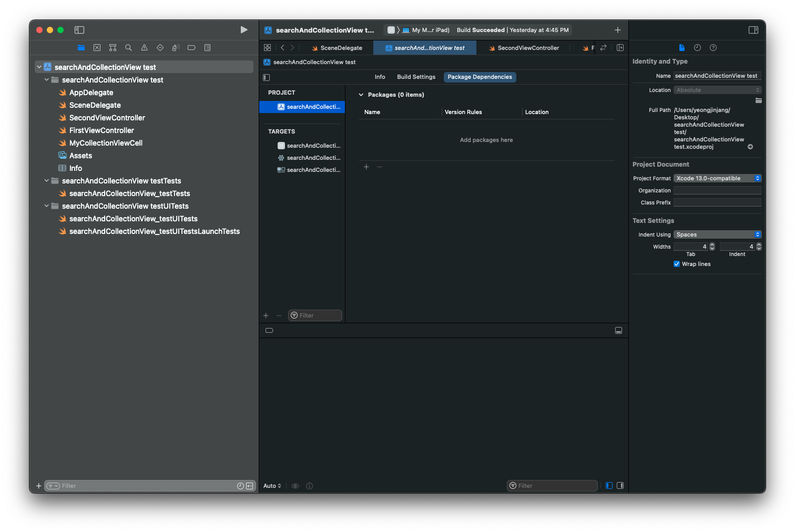The height and width of the screenshot is (532, 795).
Task: Go back in editor history
Action: [x=282, y=48]
